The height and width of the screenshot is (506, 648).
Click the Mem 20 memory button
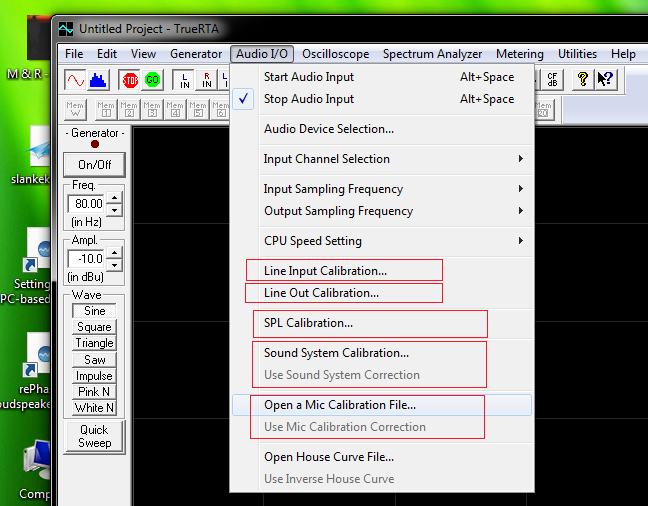545,110
